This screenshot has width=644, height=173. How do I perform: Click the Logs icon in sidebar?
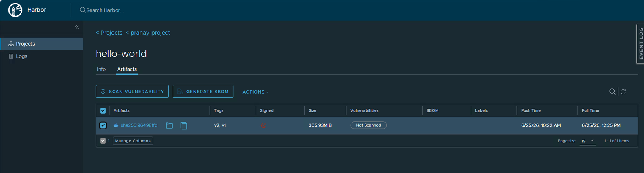pos(11,56)
